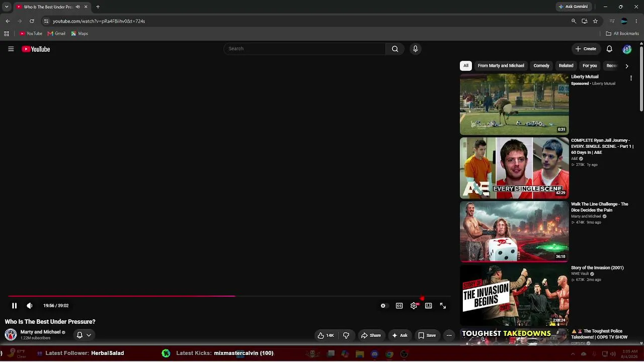The image size is (644, 362).
Task: Click the install/cast screen icon in address bar
Action: tap(584, 21)
